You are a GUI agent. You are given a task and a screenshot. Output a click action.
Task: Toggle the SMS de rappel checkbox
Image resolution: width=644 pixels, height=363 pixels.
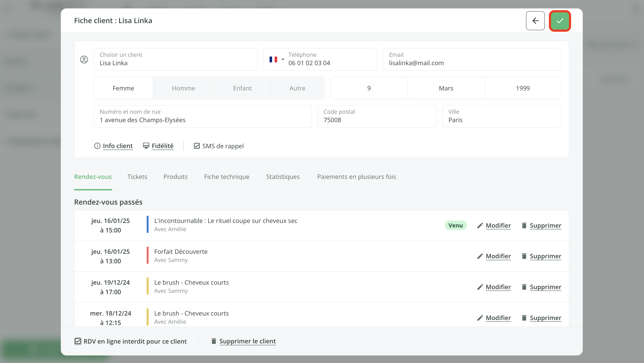[197, 146]
